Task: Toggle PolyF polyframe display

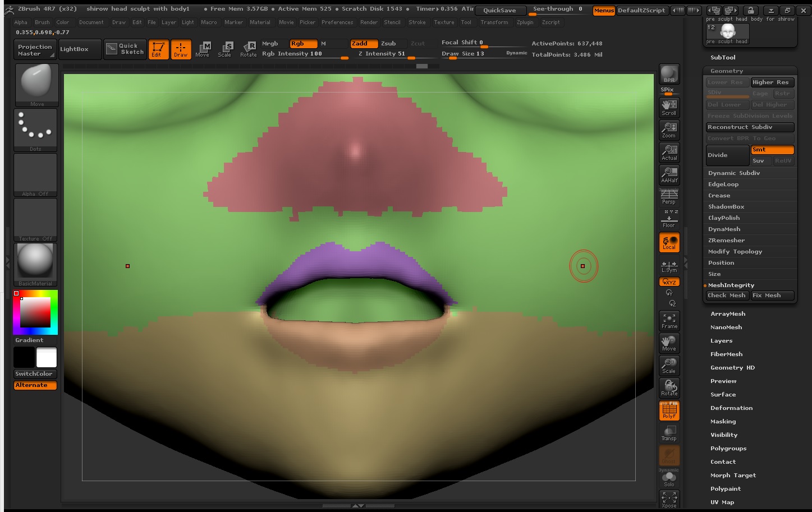Action: pos(669,410)
